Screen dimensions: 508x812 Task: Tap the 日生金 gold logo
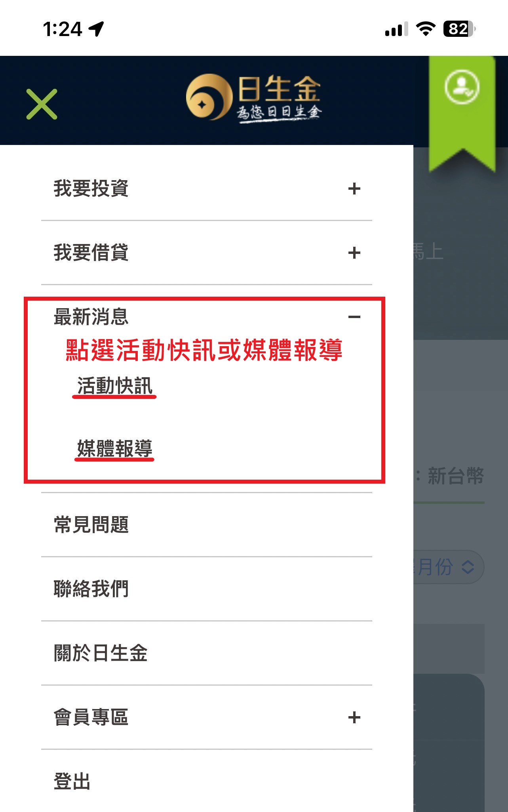[253, 99]
